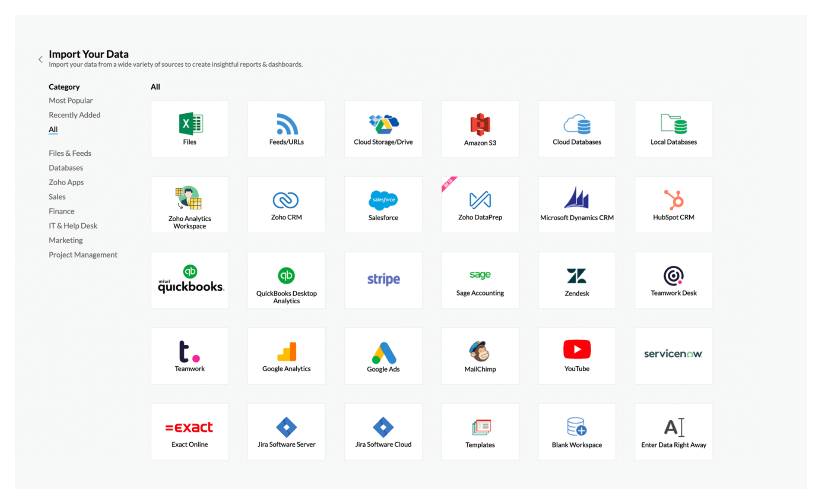The image size is (822, 504).
Task: Choose Microsoft Dynamics CRM connector
Action: pyautogui.click(x=577, y=205)
